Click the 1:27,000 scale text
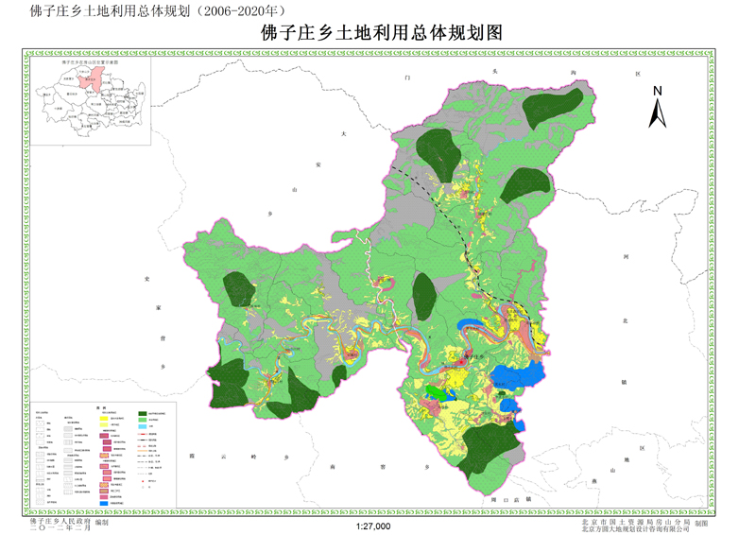This screenshot has height=535, width=756. tap(374, 526)
